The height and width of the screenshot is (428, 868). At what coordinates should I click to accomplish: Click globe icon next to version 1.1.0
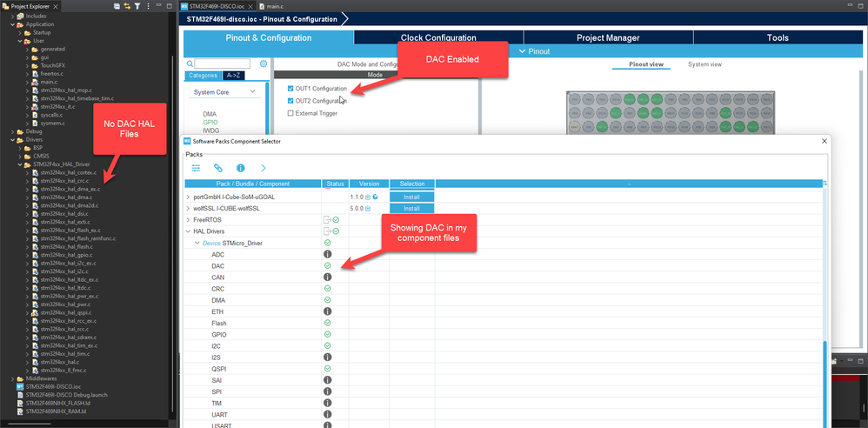[x=376, y=197]
